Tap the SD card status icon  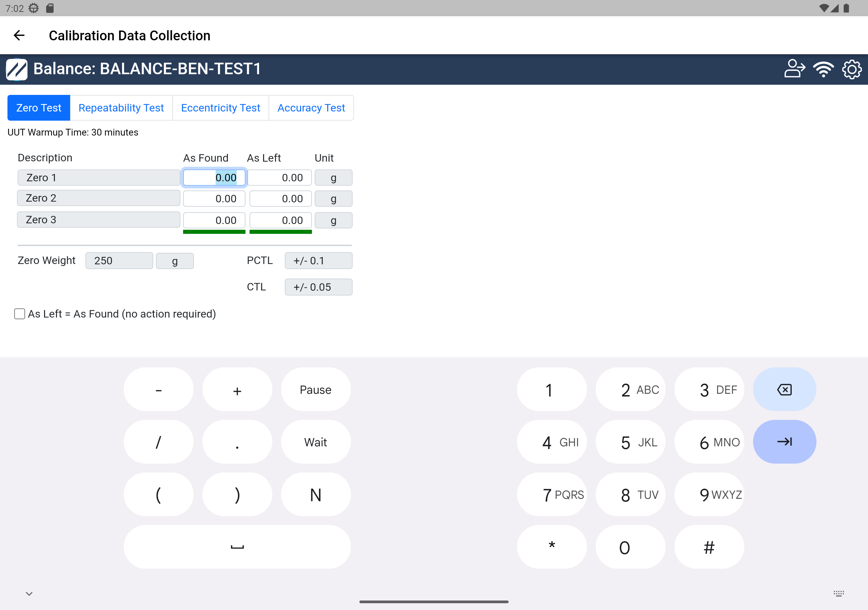point(50,8)
